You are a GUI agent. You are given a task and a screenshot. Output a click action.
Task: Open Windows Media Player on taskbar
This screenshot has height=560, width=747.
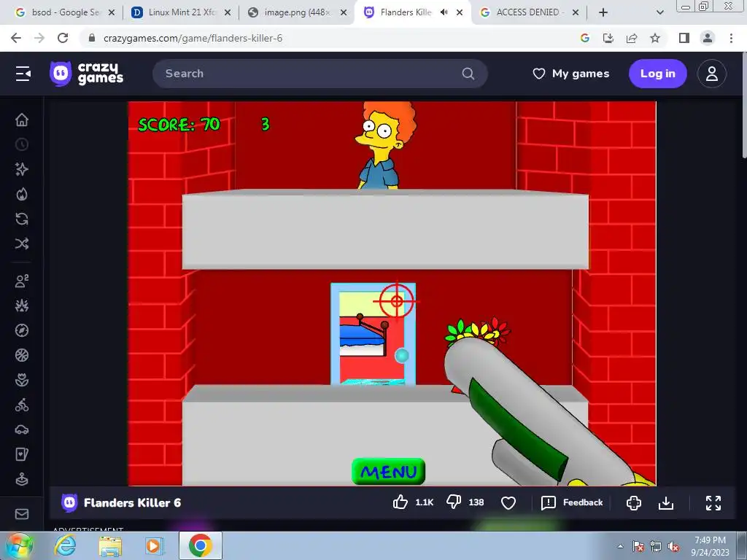tap(154, 545)
